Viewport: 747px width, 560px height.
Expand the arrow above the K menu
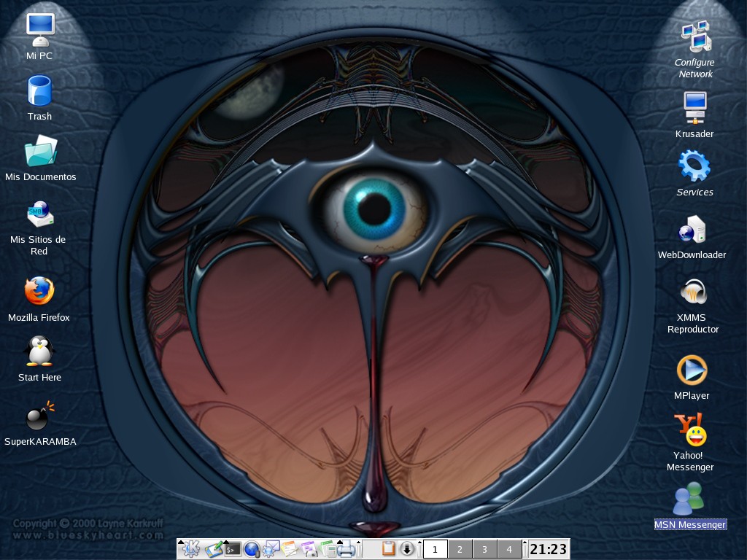181,542
